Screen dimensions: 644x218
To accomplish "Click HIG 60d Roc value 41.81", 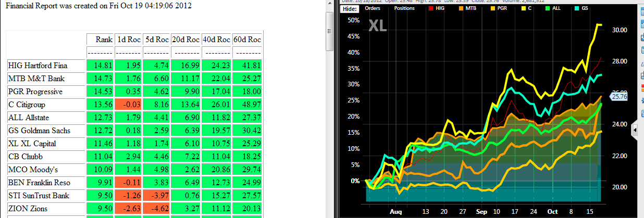I will click(247, 66).
